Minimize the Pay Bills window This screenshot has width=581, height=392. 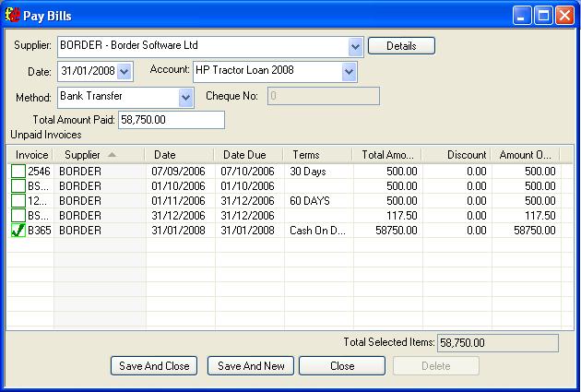point(522,16)
